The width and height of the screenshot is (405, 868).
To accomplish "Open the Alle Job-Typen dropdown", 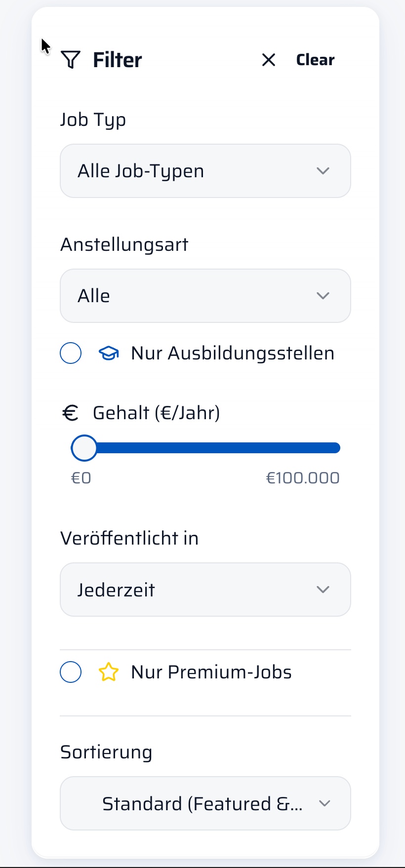I will (205, 171).
